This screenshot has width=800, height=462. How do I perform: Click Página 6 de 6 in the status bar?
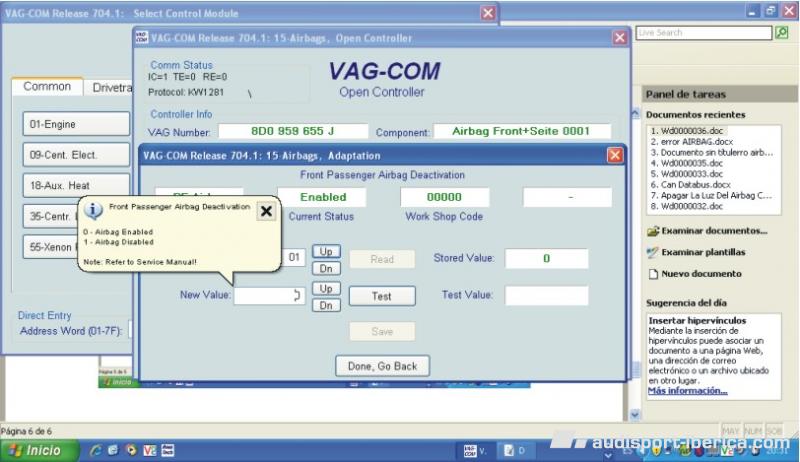26,431
